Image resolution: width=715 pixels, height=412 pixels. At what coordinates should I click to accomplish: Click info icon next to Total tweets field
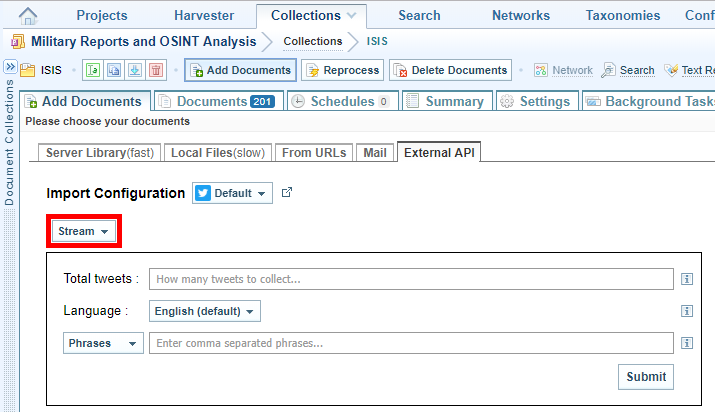click(687, 279)
